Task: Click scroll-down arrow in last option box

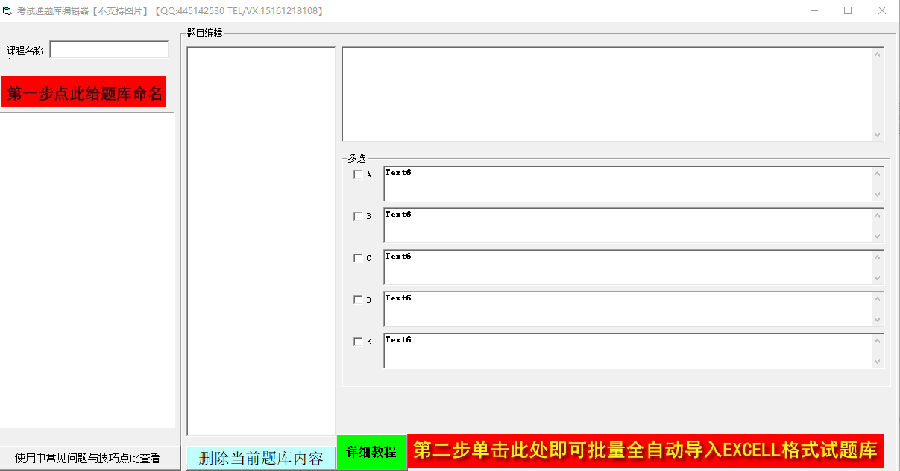Action: [x=878, y=362]
